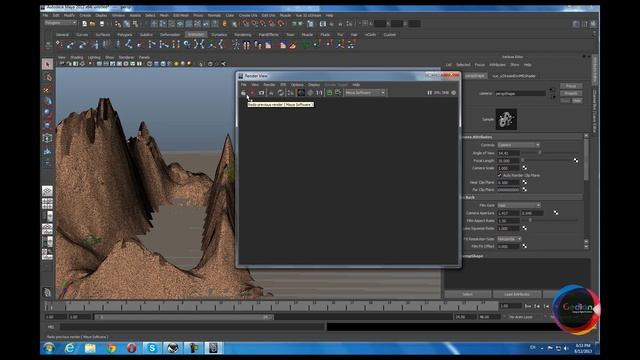The height and width of the screenshot is (360, 640).
Task: Open the Controls dropdown in Camera Attributes
Action: tap(518, 145)
